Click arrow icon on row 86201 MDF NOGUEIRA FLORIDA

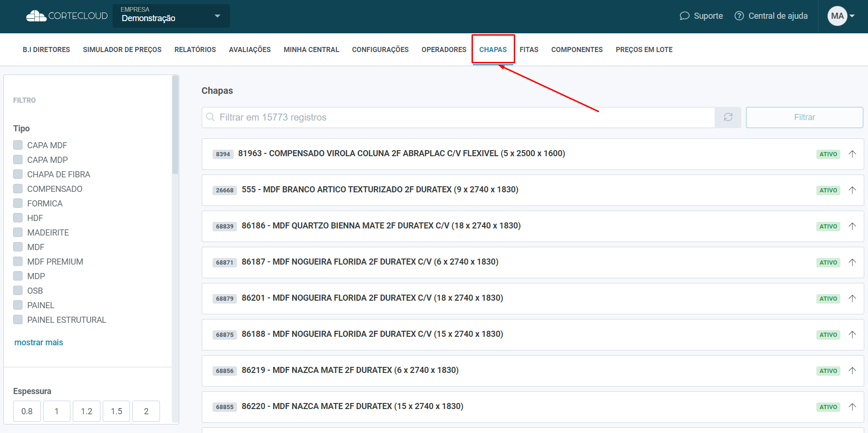click(x=853, y=298)
